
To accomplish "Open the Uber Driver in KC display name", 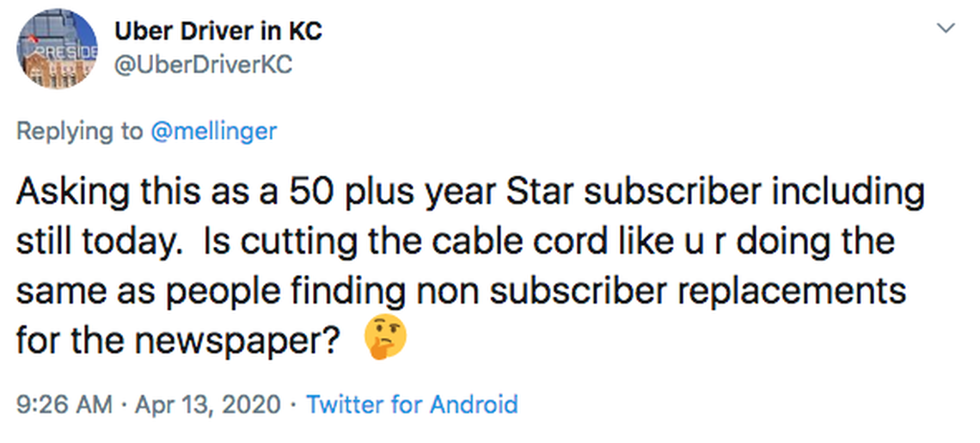I will pos(217,32).
